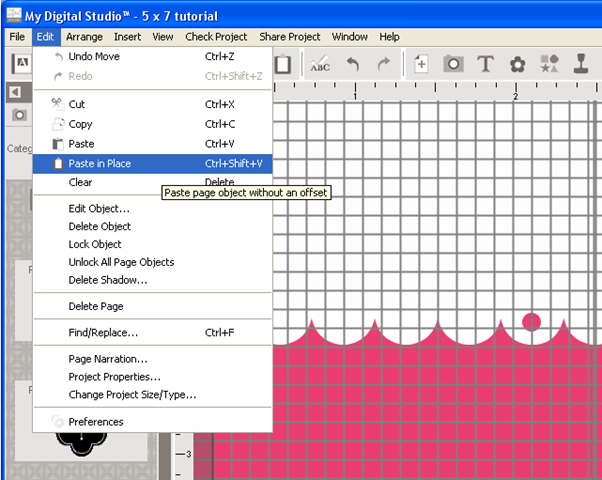
Task: Choose Unlock All Page Objects
Action: click(x=153, y=262)
